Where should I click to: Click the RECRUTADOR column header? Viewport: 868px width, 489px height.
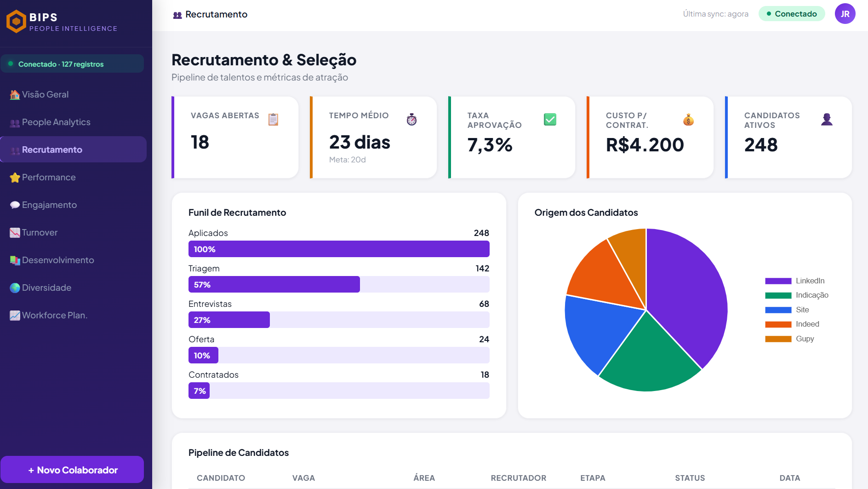pyautogui.click(x=519, y=478)
